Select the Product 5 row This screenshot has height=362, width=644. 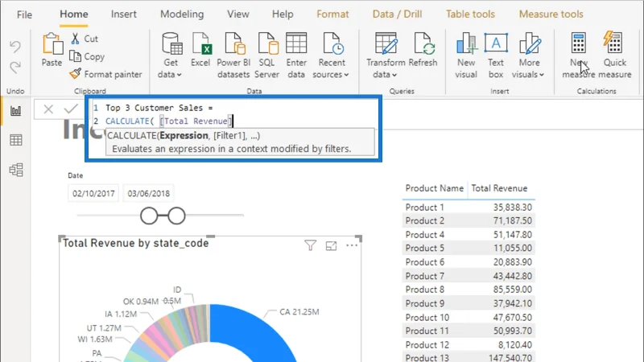point(469,248)
